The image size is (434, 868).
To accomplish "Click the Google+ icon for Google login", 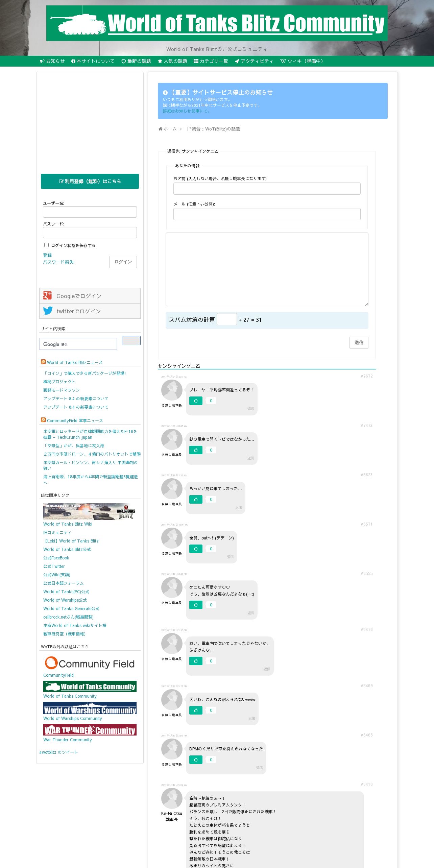I will 47,296.
